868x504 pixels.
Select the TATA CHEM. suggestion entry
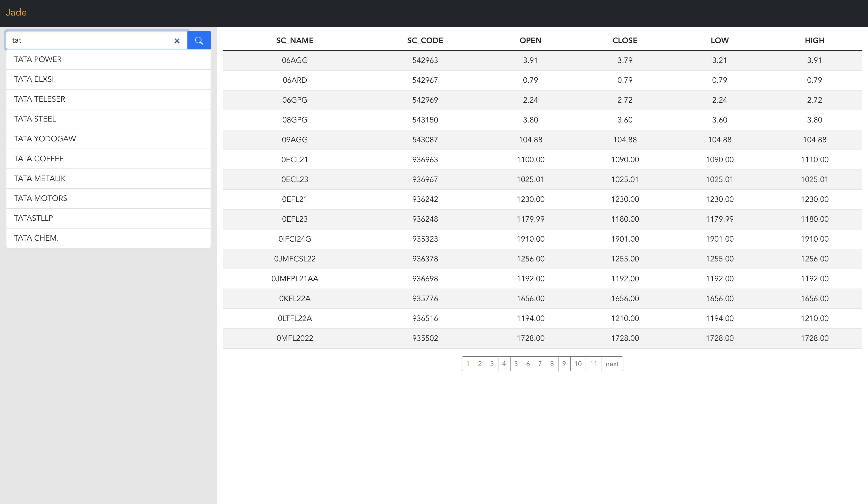36,238
